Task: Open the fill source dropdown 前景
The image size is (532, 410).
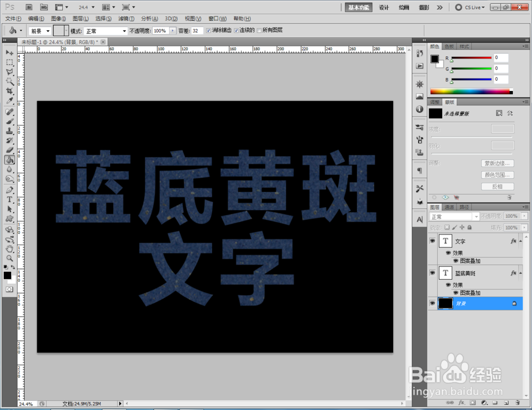Action: [x=40, y=31]
